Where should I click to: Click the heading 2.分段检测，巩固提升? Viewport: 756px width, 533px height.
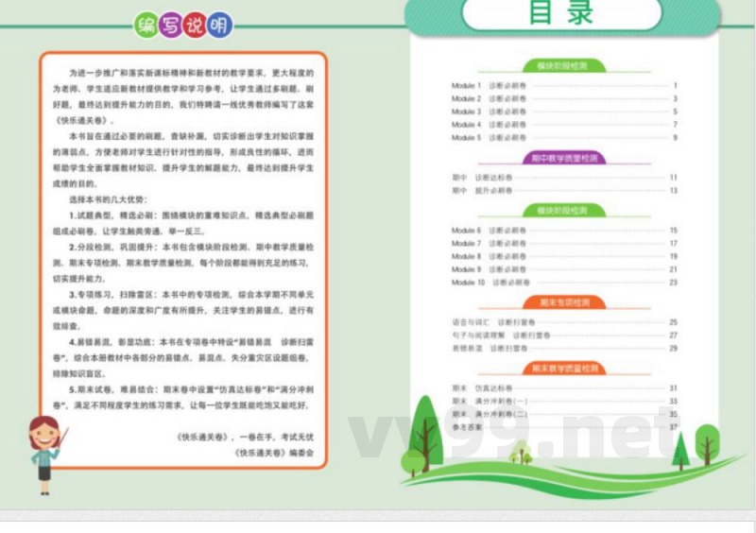(112, 247)
